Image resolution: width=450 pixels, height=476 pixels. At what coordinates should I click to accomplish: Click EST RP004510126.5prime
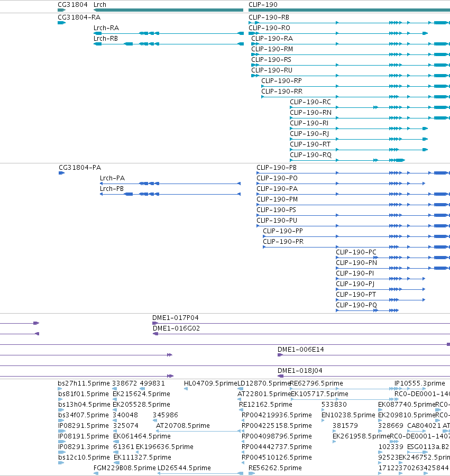277,457
